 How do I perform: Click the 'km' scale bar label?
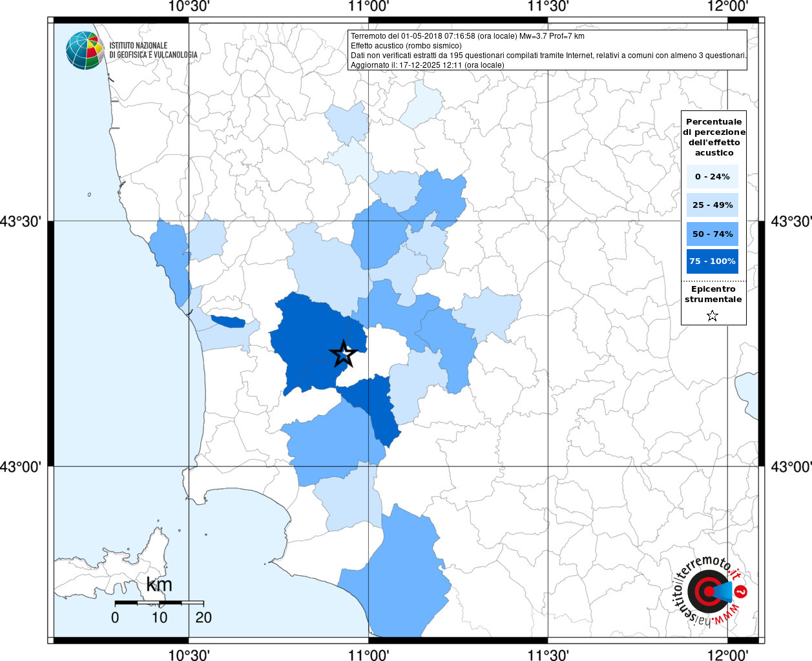159,585
